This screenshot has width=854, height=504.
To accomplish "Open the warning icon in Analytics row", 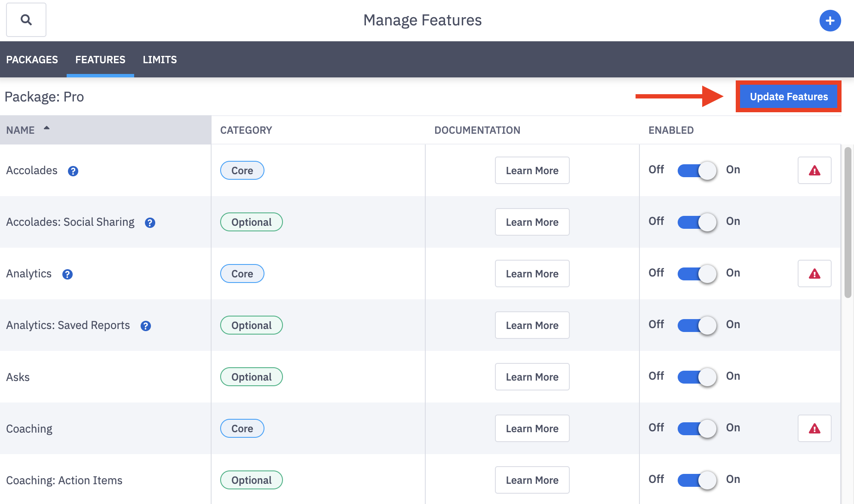I will click(814, 274).
